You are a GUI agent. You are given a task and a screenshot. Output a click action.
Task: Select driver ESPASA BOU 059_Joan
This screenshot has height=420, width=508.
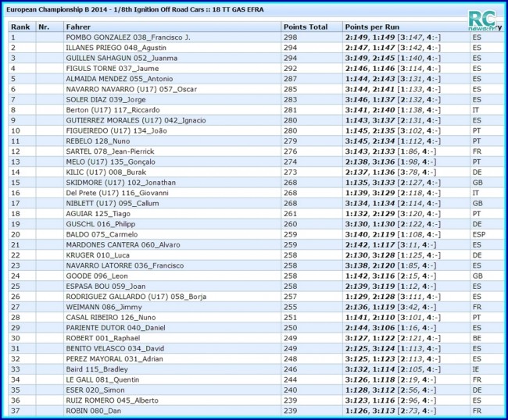tap(106, 287)
